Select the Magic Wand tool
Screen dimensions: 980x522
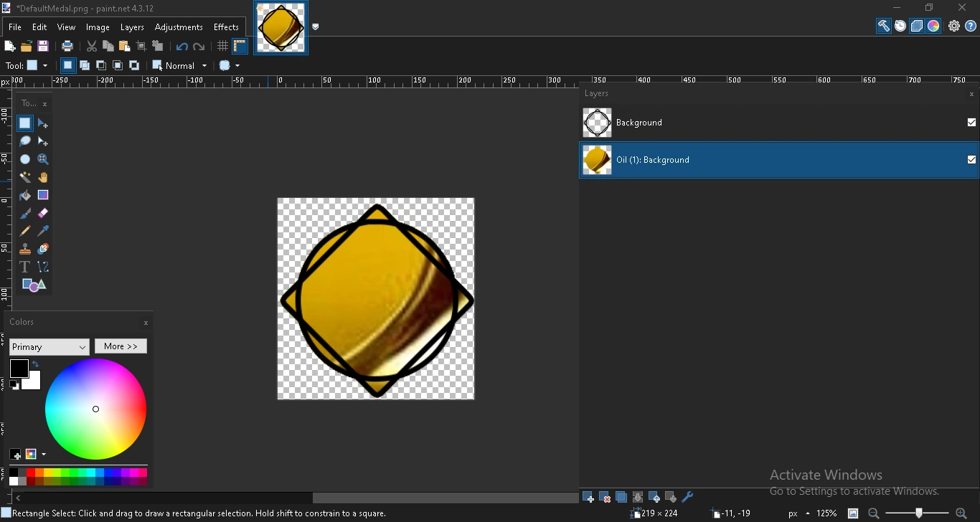pyautogui.click(x=25, y=177)
